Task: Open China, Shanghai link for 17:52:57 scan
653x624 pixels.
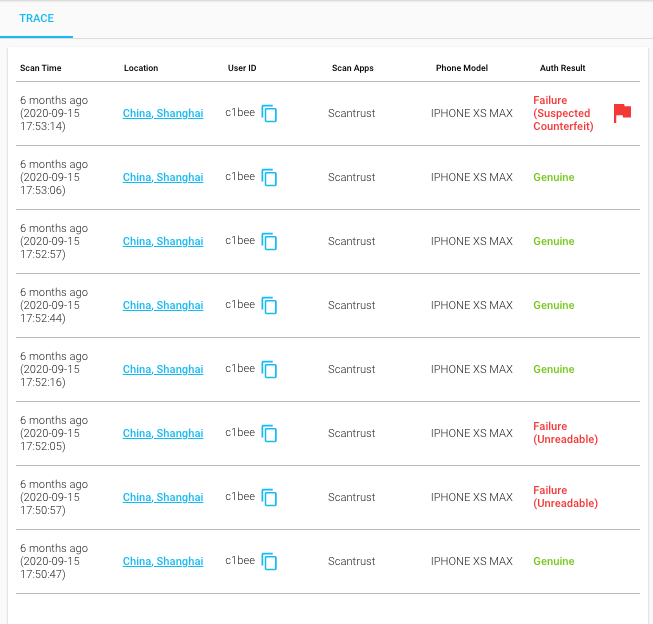Action: pyautogui.click(x=163, y=242)
